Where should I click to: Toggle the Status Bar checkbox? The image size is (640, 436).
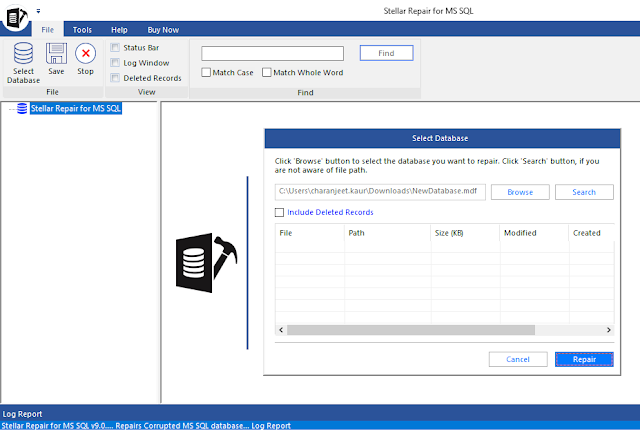116,48
